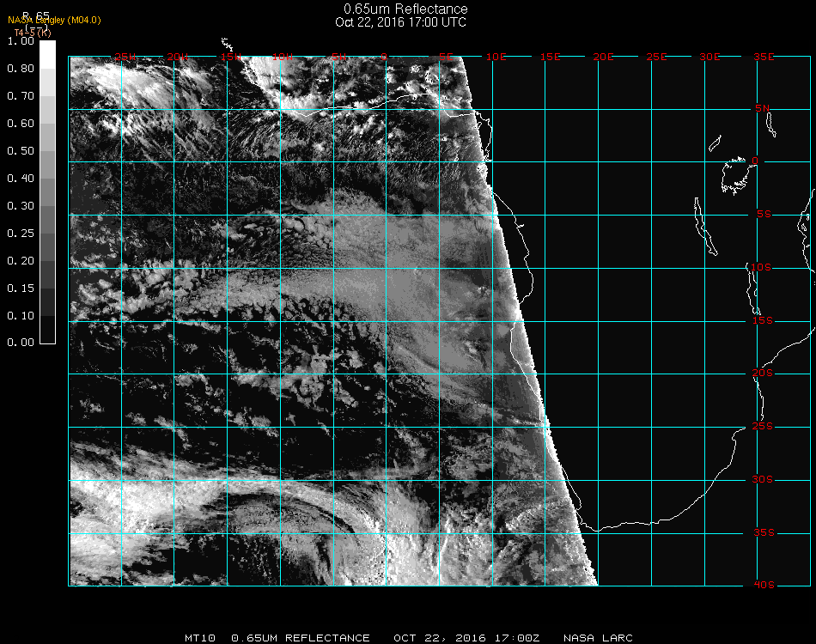Click the 0.80 value on the reflectance scale
Screen dimensions: 816x644
20,69
